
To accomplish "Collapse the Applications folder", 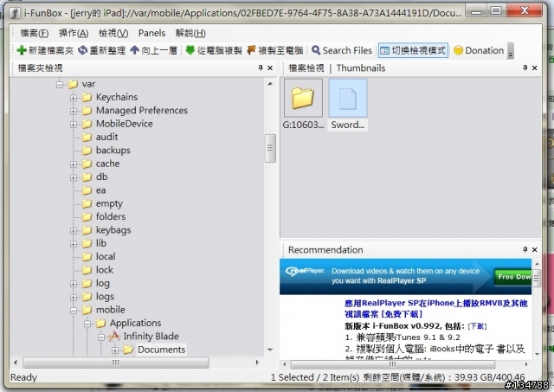I will [x=87, y=324].
